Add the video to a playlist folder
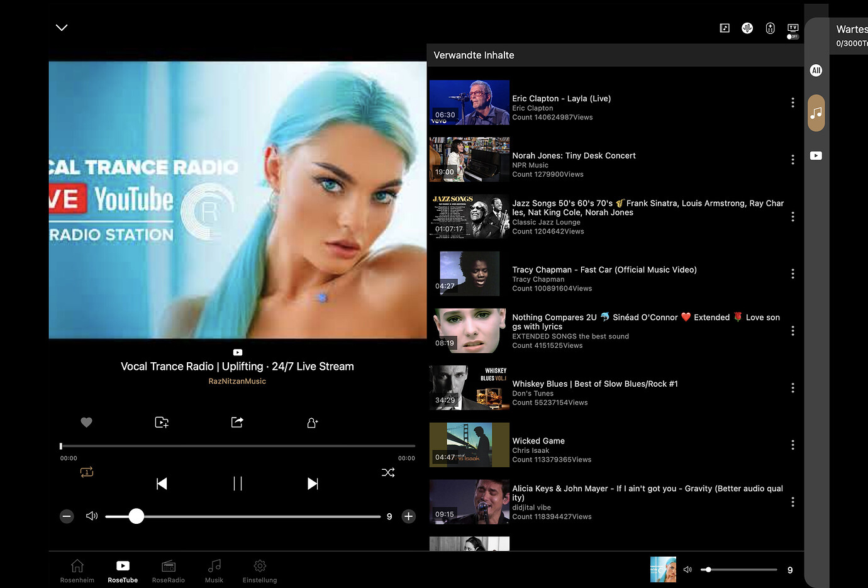 coord(162,423)
